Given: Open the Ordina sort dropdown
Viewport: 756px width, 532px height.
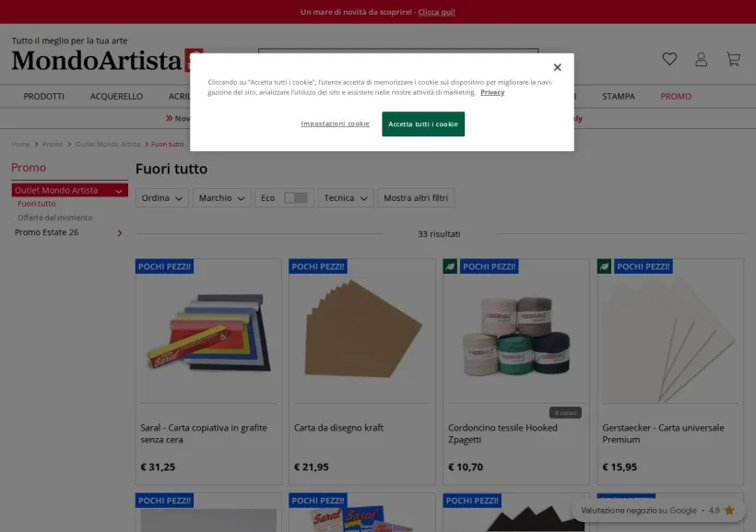Looking at the screenshot, I should (161, 197).
